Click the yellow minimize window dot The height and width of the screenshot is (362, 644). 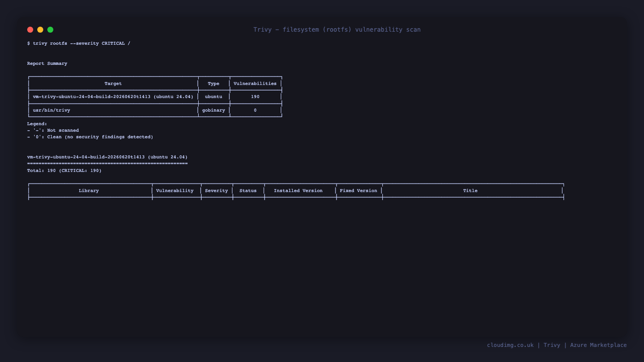(x=40, y=30)
